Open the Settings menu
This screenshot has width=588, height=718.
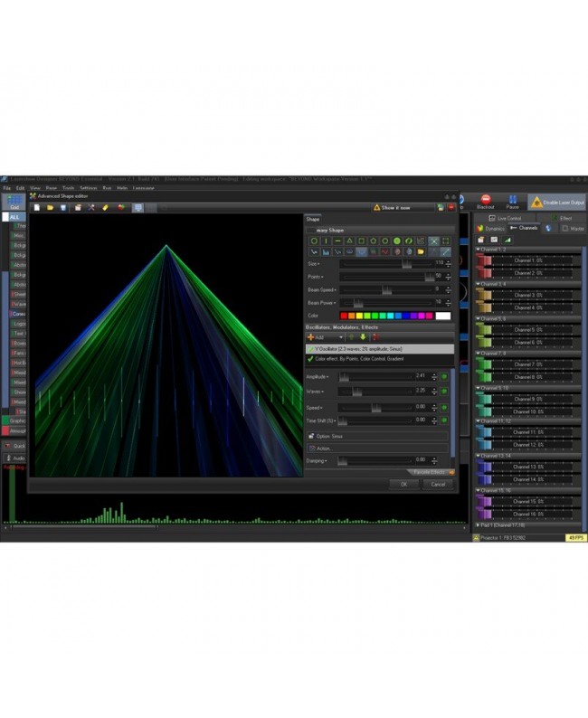(x=89, y=188)
